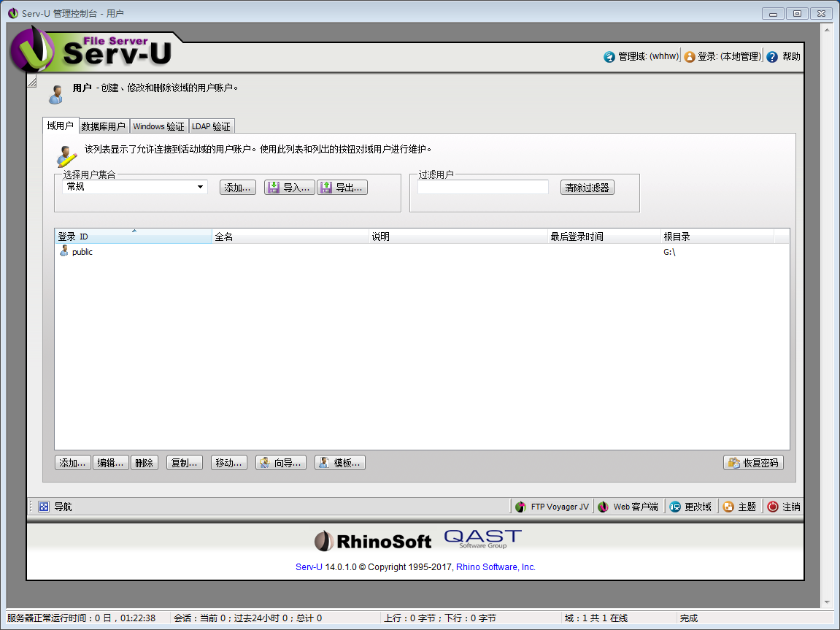Click the 清除过滤器 button
This screenshot has height=630, width=840.
(x=589, y=187)
